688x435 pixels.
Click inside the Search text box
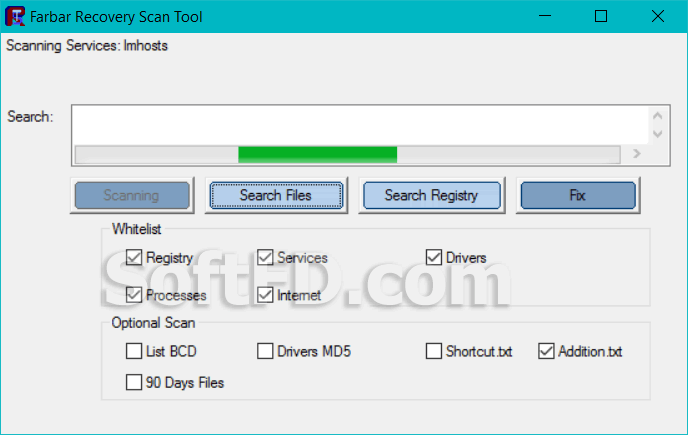(x=360, y=125)
